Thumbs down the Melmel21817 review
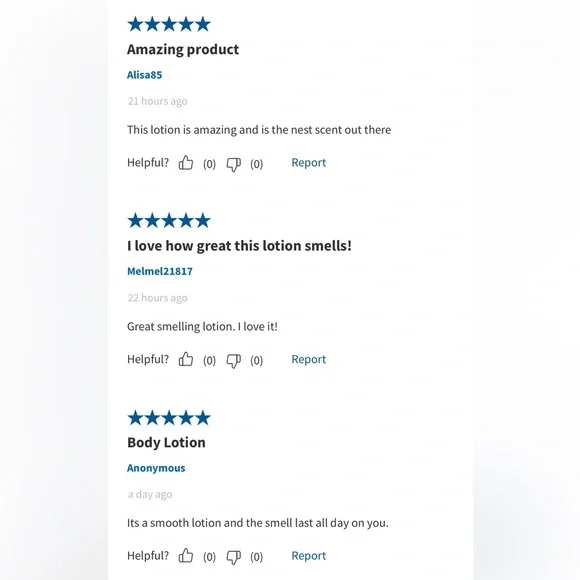 233,361
